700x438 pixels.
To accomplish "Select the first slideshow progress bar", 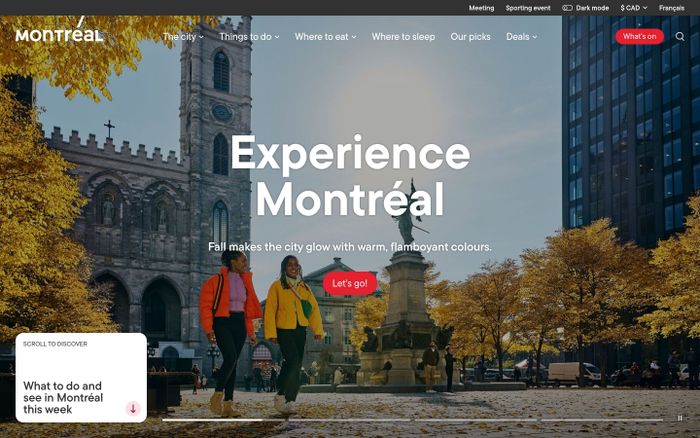I will (224, 420).
